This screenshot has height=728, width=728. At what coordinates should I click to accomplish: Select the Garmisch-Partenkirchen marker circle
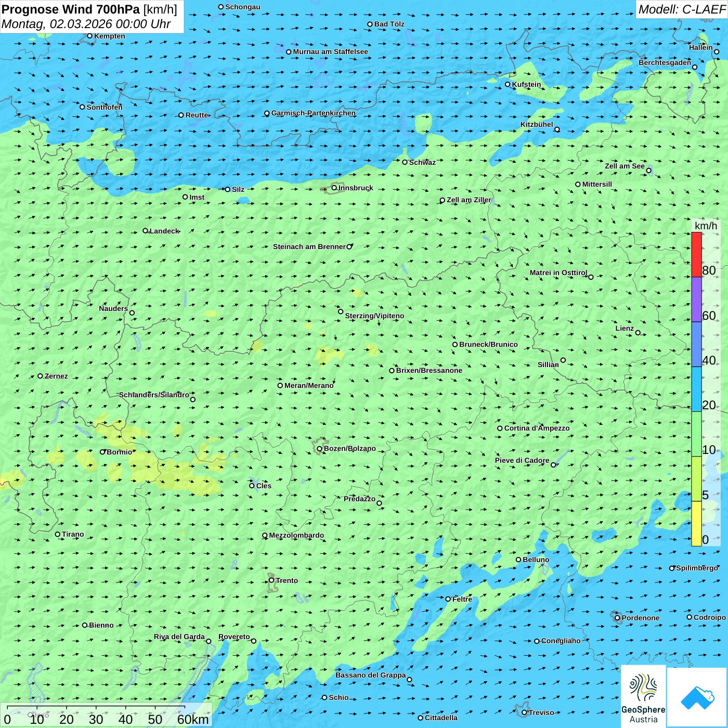pos(267,113)
